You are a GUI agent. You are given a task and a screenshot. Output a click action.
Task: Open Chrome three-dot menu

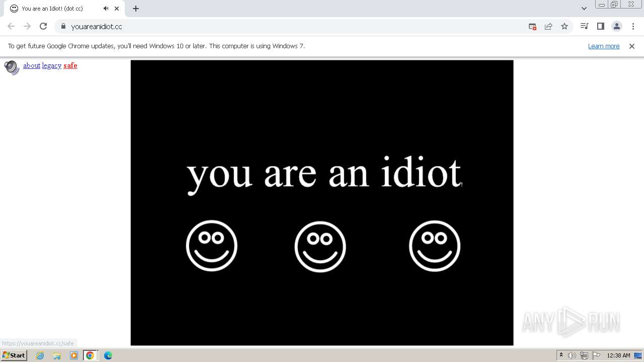pos(633,26)
